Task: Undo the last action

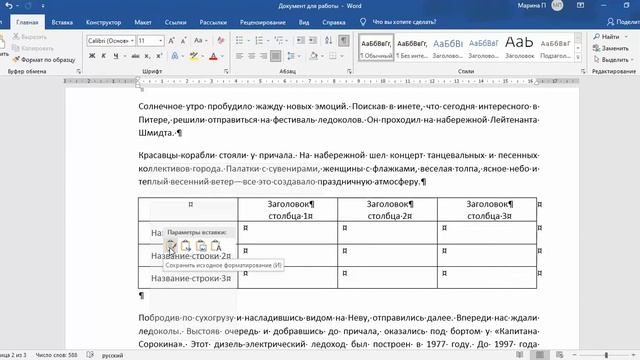Action: click(9, 6)
